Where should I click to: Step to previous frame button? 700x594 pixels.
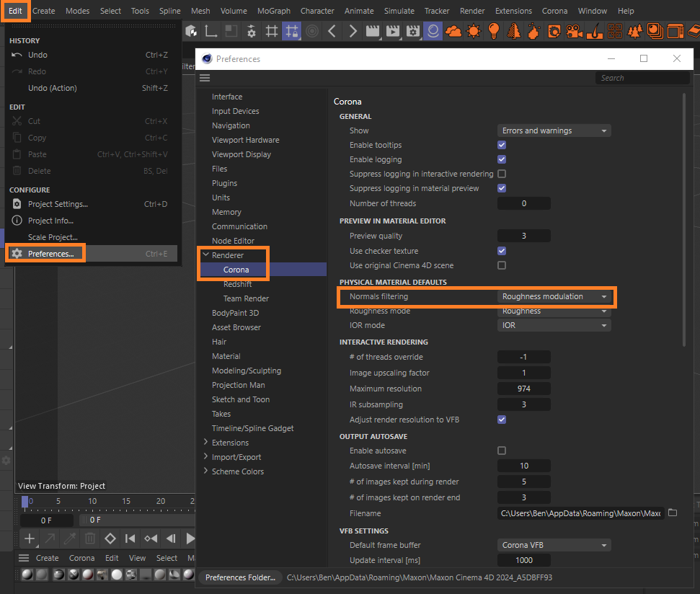[171, 538]
